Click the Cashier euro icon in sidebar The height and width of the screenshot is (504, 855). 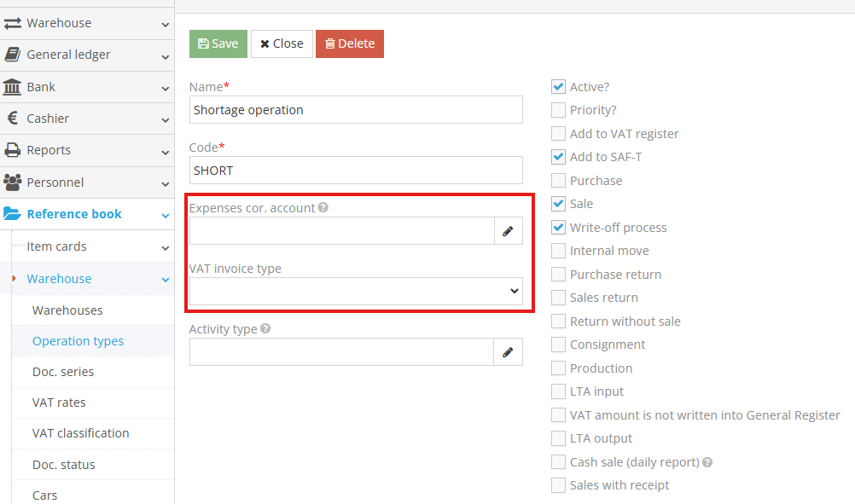coord(13,119)
